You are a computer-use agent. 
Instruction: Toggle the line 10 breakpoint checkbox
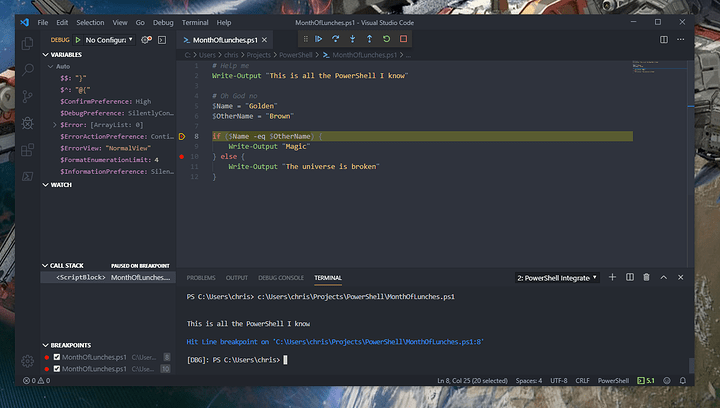pos(57,369)
